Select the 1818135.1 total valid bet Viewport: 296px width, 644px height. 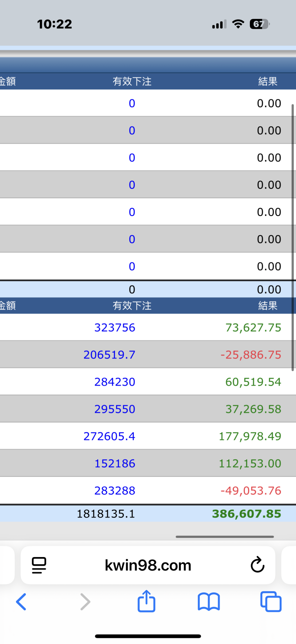(x=106, y=513)
